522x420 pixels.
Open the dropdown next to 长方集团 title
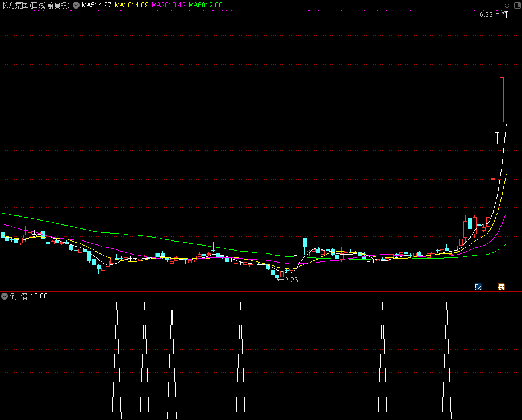[x=76, y=5]
